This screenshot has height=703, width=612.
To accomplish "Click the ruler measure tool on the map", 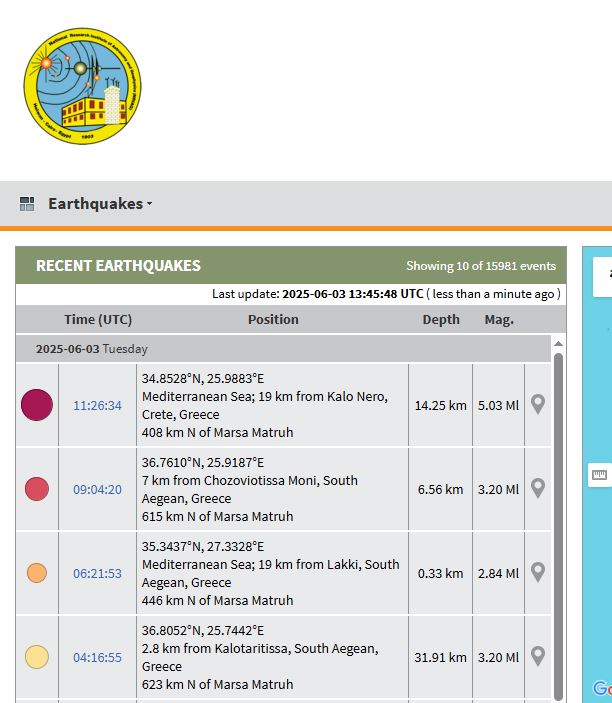I will click(x=599, y=475).
